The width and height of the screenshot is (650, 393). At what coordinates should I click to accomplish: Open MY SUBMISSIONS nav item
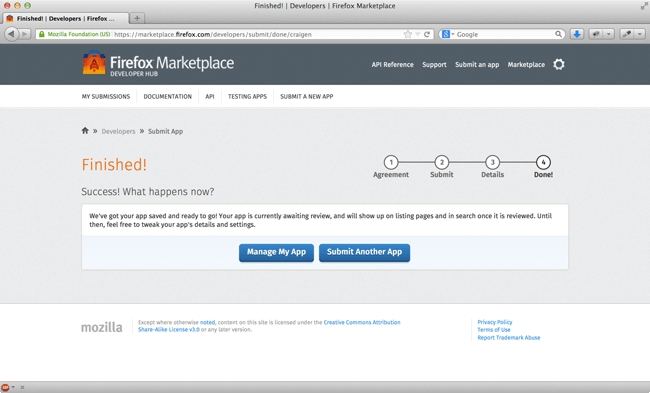point(106,97)
